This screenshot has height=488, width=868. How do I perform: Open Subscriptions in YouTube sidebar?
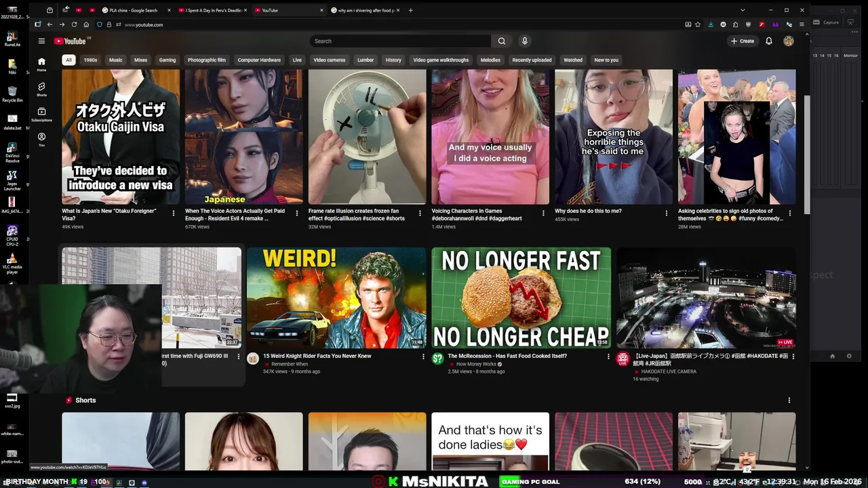[x=41, y=114]
